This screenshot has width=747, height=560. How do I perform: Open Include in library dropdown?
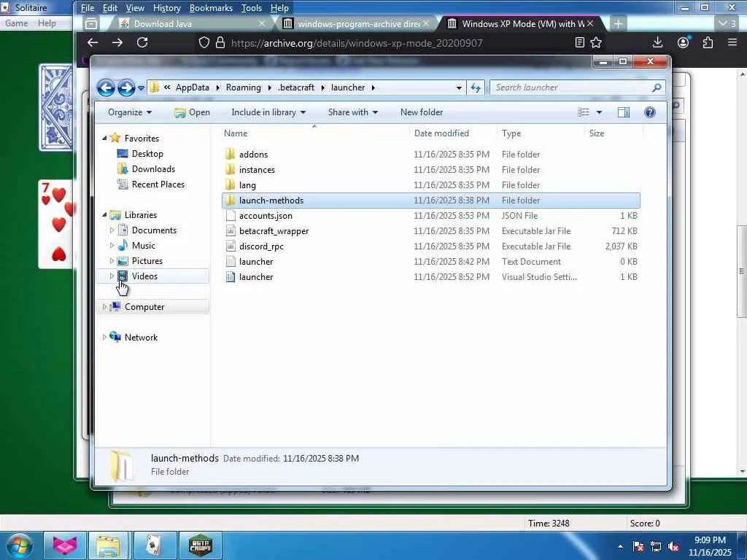pyautogui.click(x=268, y=112)
